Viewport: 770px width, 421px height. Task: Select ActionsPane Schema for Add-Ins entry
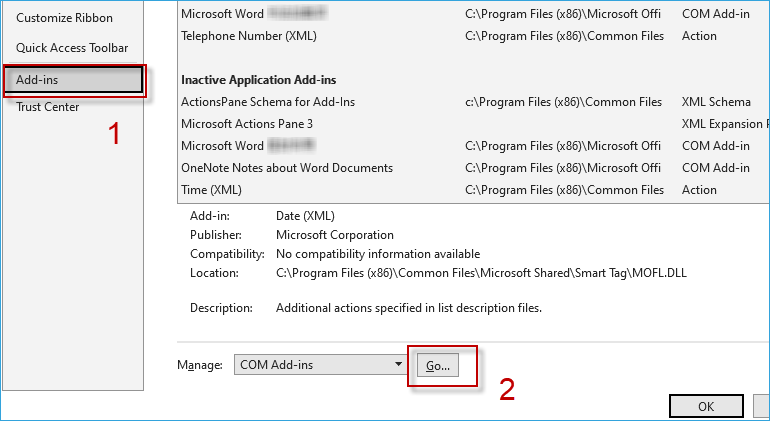[473, 102]
